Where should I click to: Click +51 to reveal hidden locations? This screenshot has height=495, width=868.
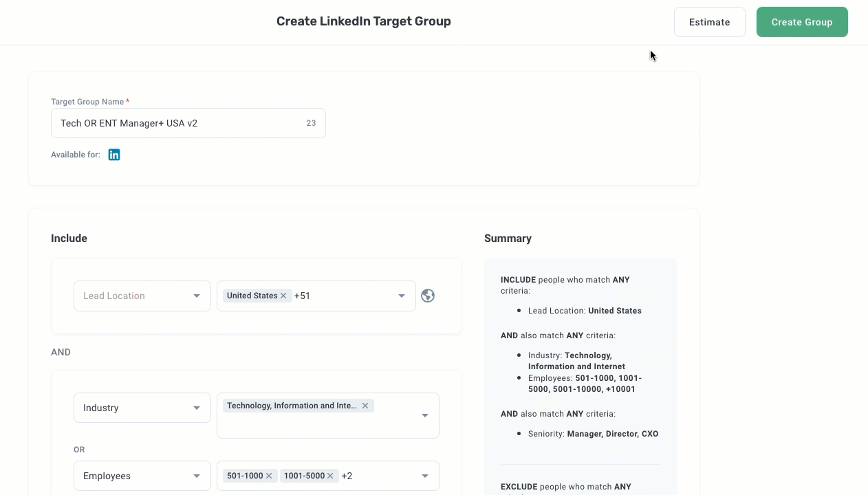tap(302, 296)
